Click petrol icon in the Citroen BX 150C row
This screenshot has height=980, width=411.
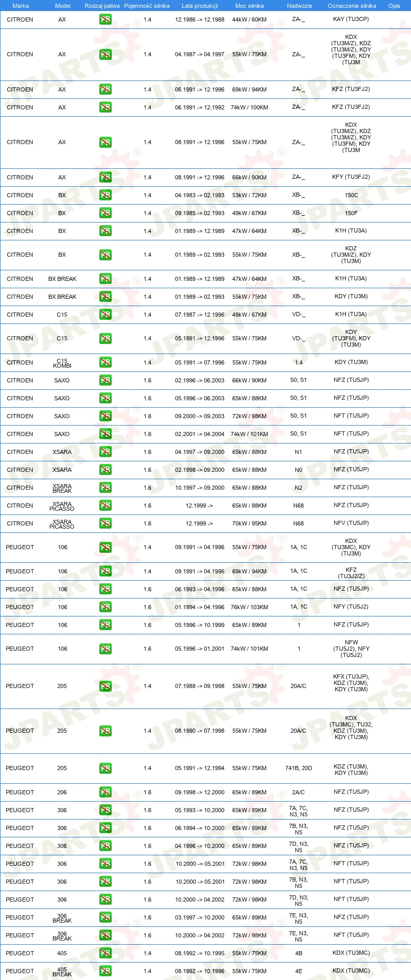point(105,195)
